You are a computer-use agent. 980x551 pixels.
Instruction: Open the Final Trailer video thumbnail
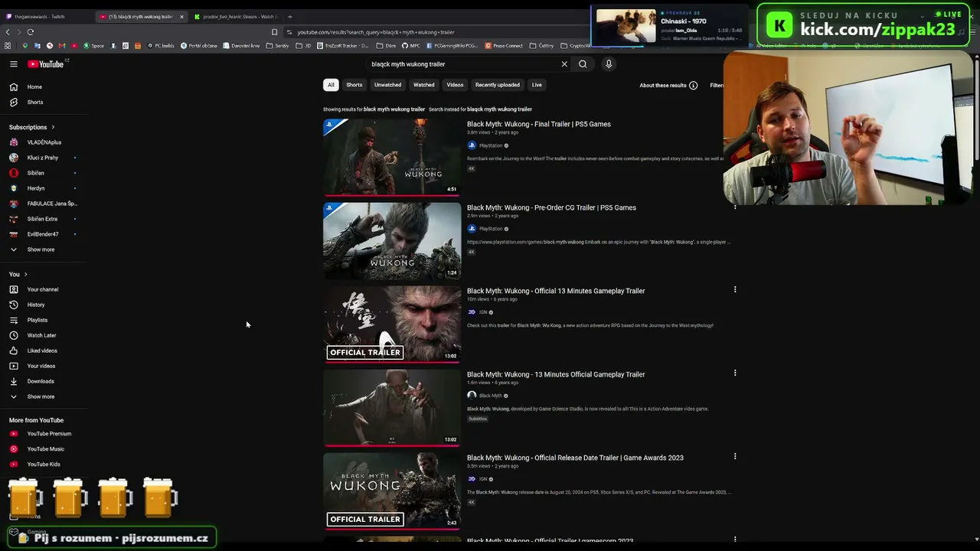click(x=392, y=157)
